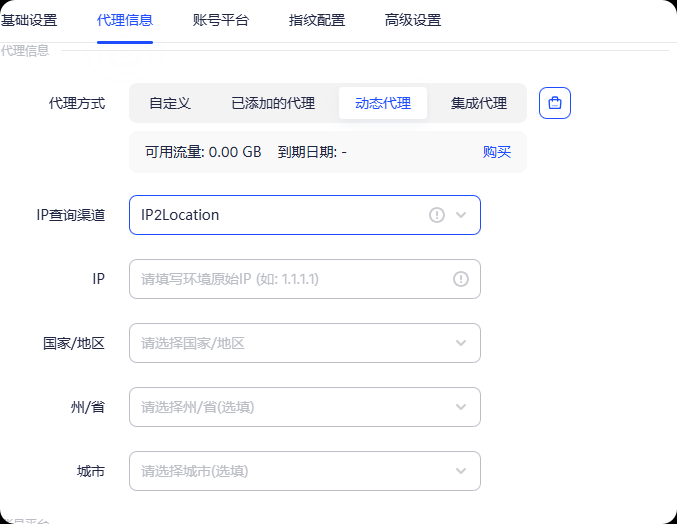This screenshot has width=677, height=524.
Task: Click the IP查询渠道 label
Action: pos(71,215)
